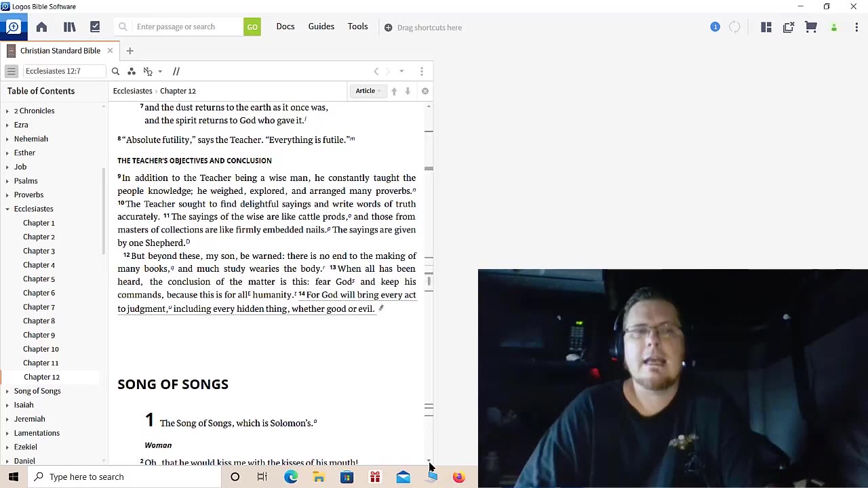
Task: Click the taskbar 'Type here to search' box
Action: click(x=124, y=477)
